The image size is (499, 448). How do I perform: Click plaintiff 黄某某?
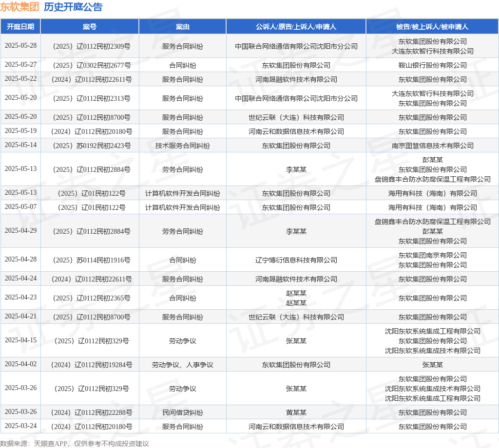pos(296,413)
